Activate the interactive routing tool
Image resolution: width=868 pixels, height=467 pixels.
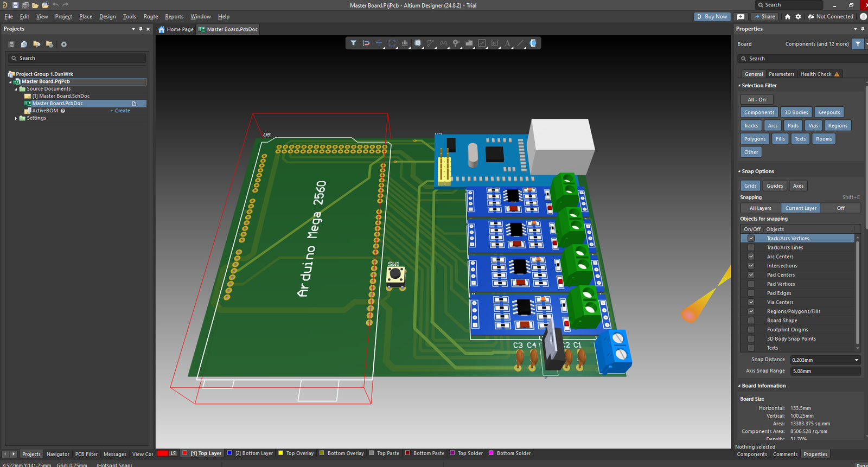tap(431, 43)
